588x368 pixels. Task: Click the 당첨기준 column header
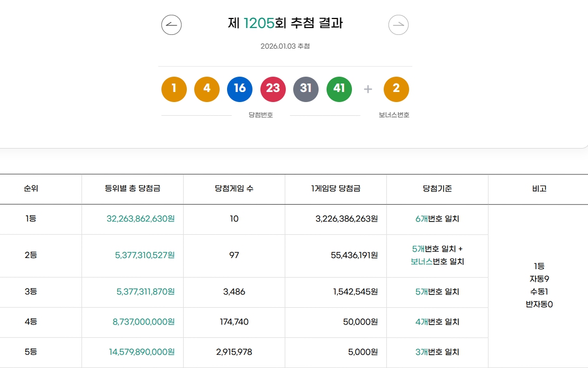coord(437,189)
